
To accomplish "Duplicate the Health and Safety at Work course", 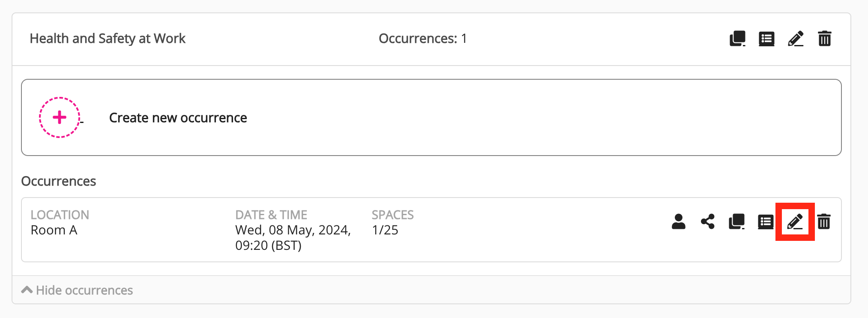I will [737, 39].
